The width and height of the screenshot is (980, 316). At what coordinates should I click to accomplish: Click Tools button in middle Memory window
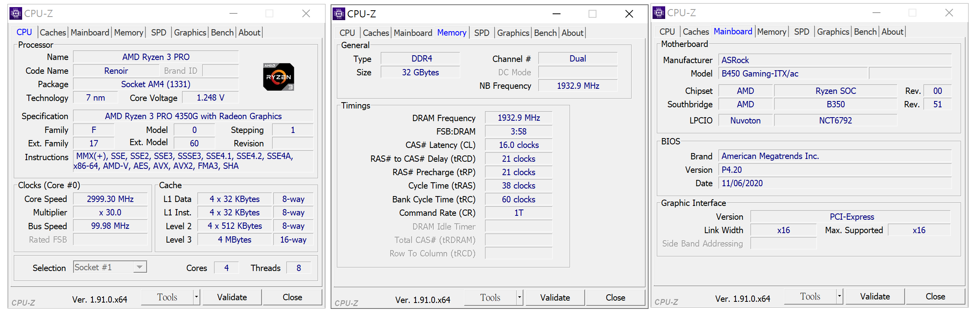tap(490, 297)
